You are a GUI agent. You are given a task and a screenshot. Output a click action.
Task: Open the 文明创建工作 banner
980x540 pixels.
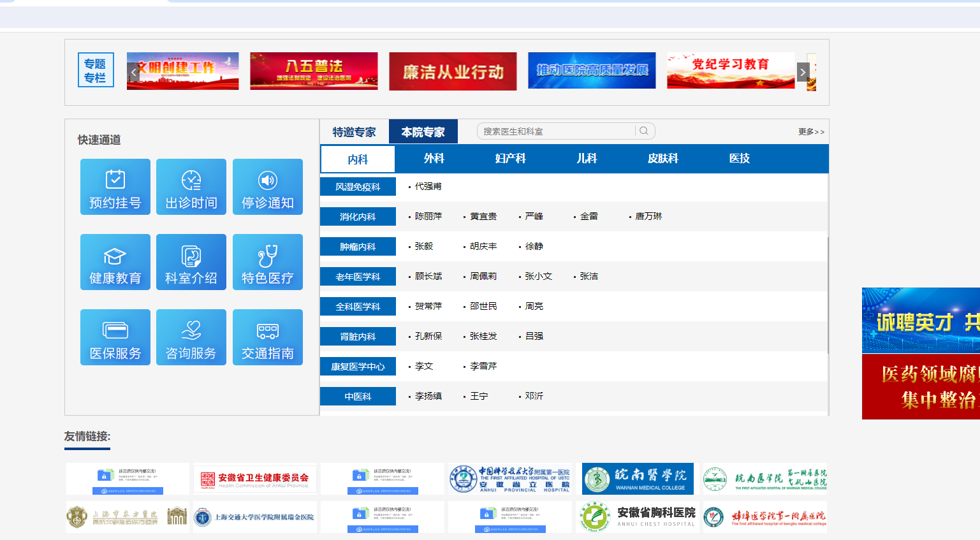point(183,71)
